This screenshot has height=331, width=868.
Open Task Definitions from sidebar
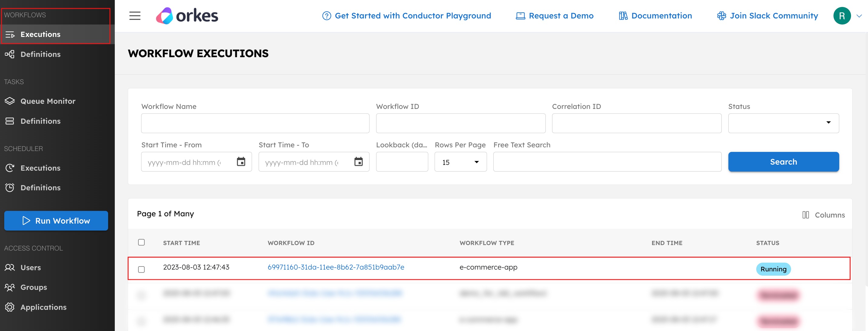[x=41, y=121]
